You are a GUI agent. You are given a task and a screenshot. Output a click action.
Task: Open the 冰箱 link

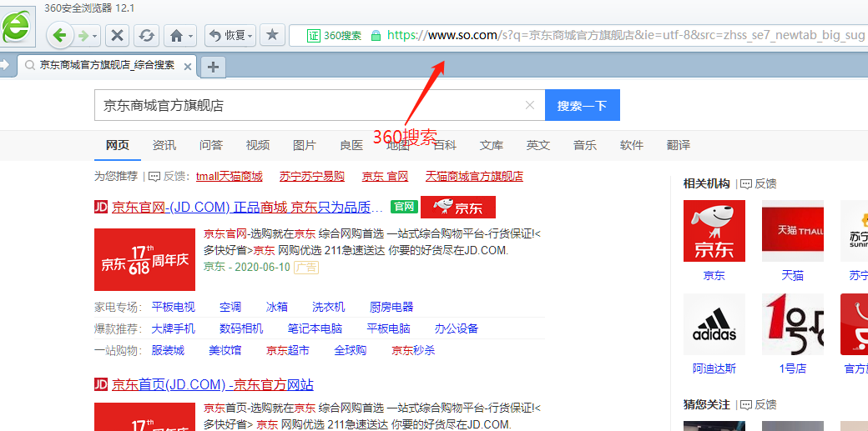pyautogui.click(x=276, y=307)
